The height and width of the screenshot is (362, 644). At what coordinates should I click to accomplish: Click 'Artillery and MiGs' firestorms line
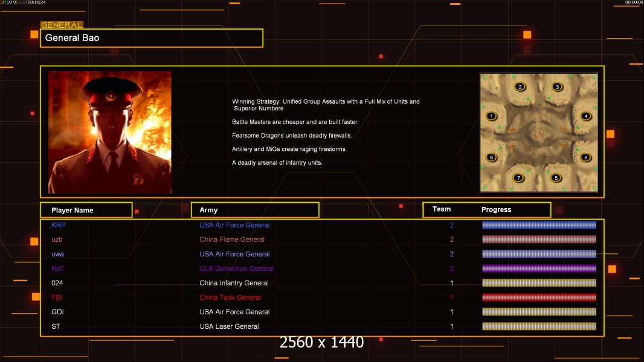coord(289,149)
